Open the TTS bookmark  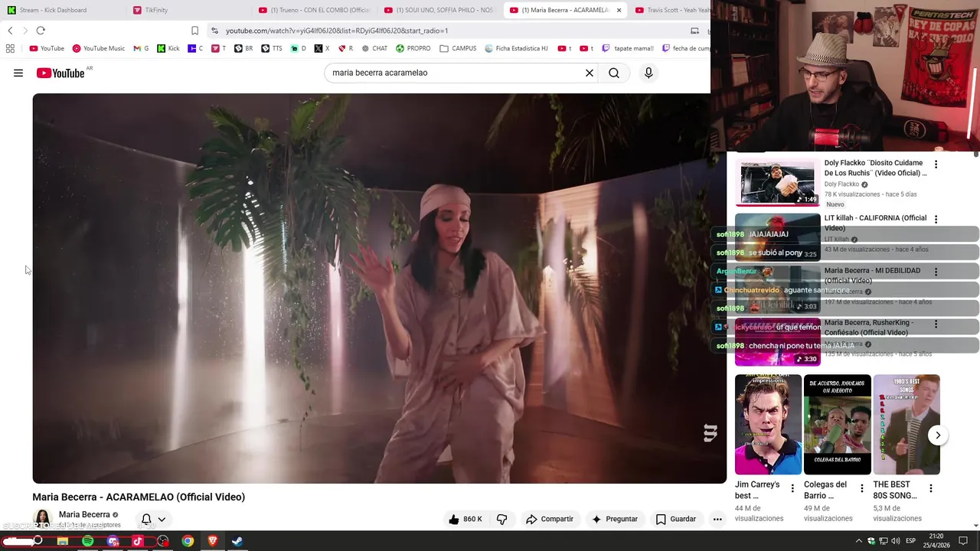(x=271, y=48)
